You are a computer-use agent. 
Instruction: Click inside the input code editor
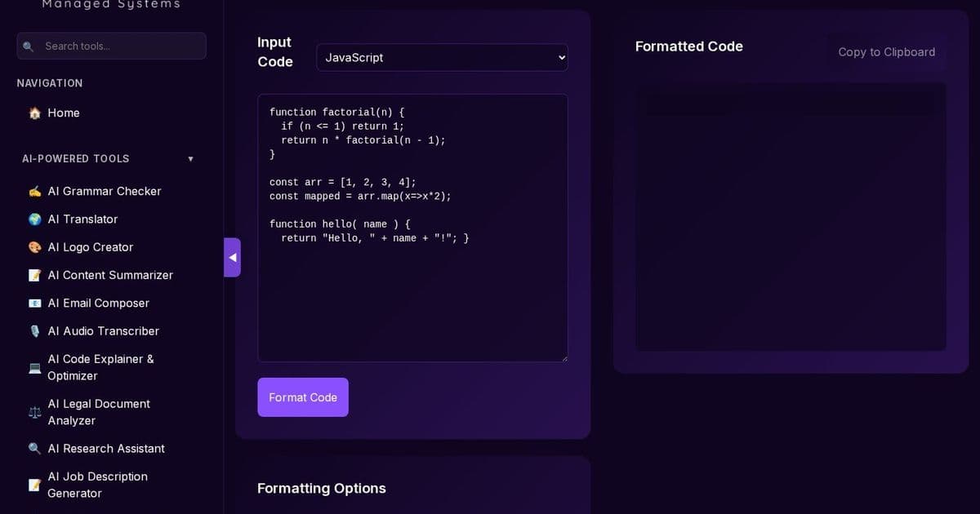point(412,228)
